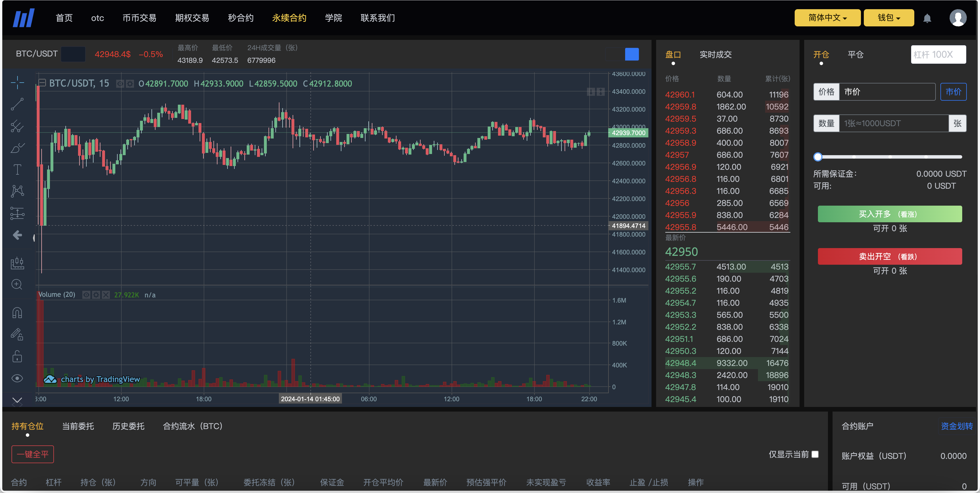Click the 买入开多 buy button
This screenshot has height=493, width=980.
coord(890,214)
